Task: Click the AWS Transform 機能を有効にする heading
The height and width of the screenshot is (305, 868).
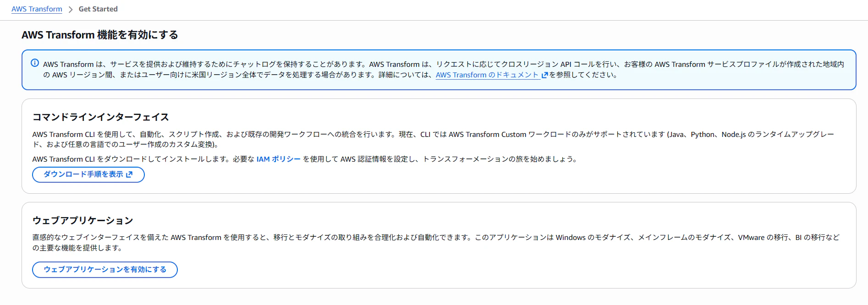Action: tap(100, 35)
